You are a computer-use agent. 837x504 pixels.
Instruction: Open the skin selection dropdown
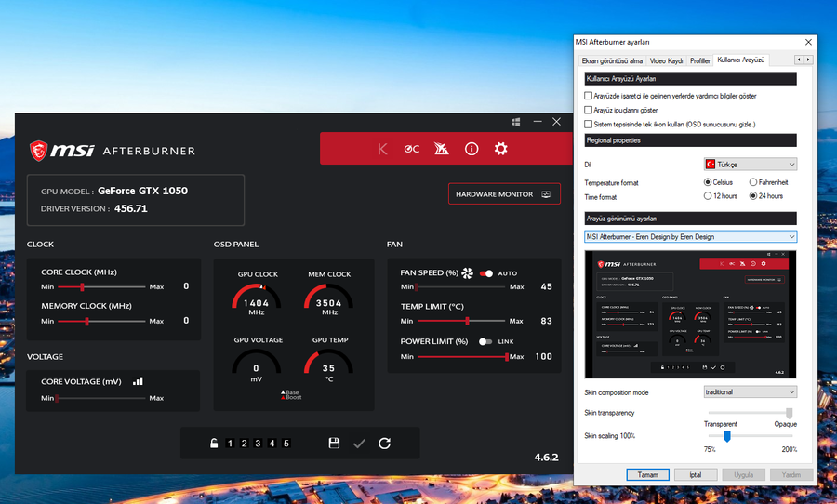(x=691, y=236)
